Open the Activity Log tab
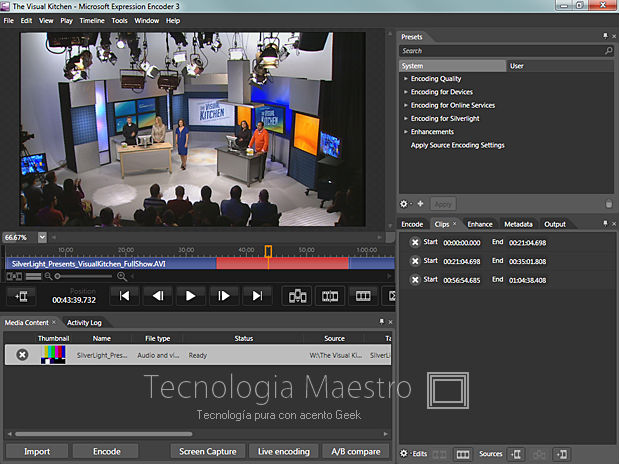Image resolution: width=619 pixels, height=464 pixels. (x=84, y=323)
